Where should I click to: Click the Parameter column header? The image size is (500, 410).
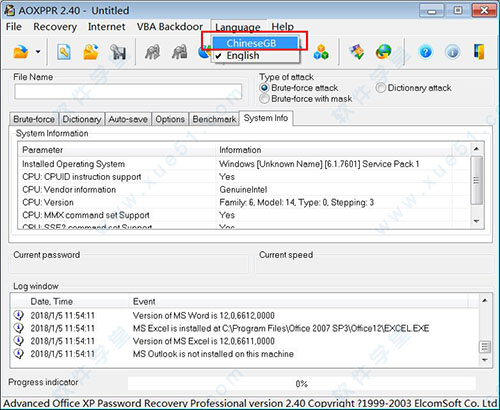point(117,150)
